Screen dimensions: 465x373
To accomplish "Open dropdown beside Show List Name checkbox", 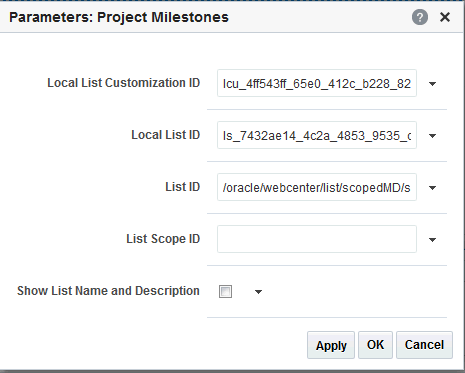I will point(258,292).
